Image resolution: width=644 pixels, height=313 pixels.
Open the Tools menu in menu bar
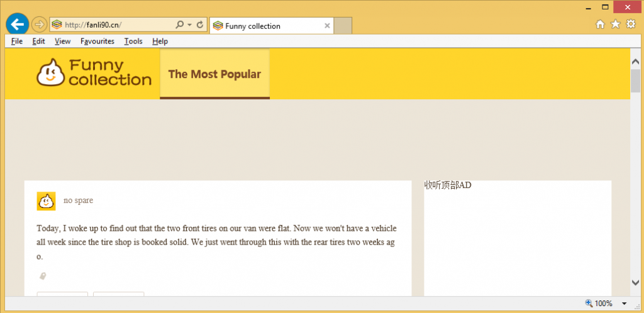point(133,41)
